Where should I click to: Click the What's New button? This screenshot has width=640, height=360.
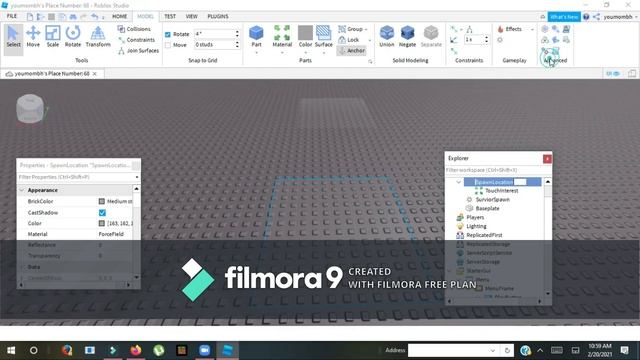tap(564, 17)
